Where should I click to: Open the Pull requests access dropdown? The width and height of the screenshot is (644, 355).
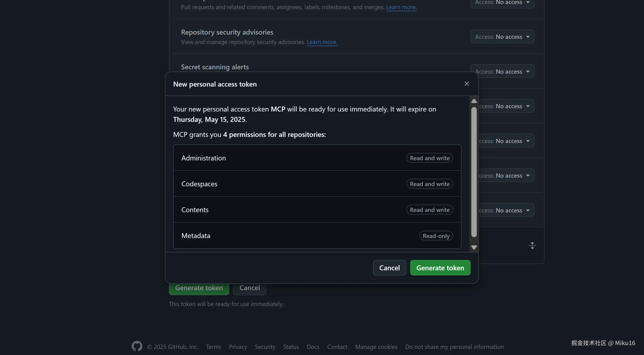pos(502,3)
